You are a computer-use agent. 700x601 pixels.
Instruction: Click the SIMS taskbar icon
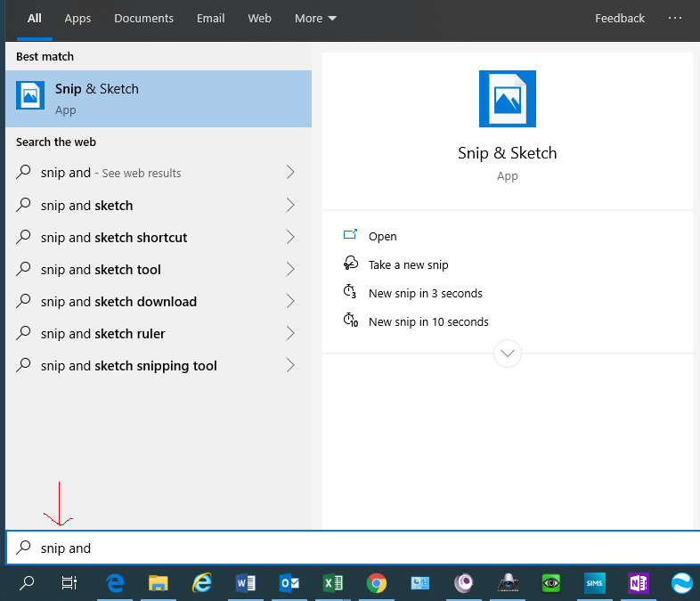[x=595, y=583]
